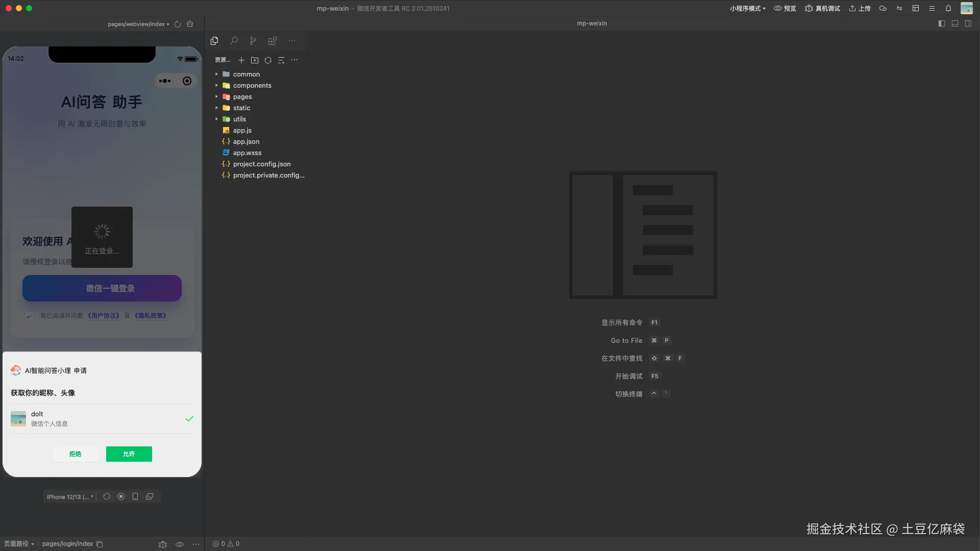This screenshot has width=980, height=551.
Task: Click the new file icon in explorer
Action: point(241,60)
